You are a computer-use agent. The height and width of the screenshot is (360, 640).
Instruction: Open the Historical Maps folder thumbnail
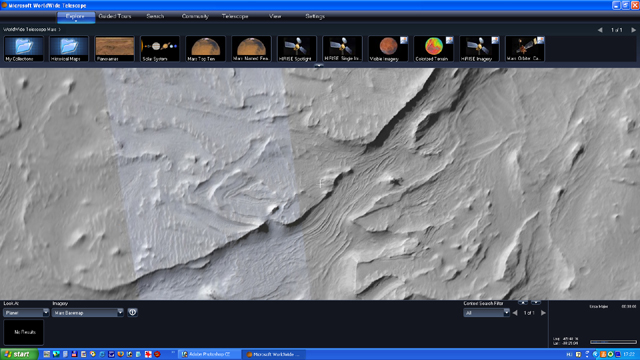pyautogui.click(x=69, y=49)
